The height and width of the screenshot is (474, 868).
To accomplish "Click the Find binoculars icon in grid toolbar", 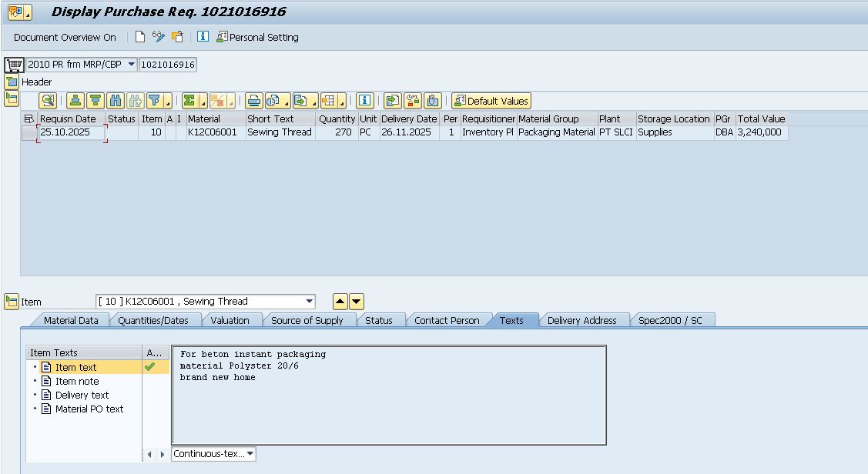I will pyautogui.click(x=116, y=101).
